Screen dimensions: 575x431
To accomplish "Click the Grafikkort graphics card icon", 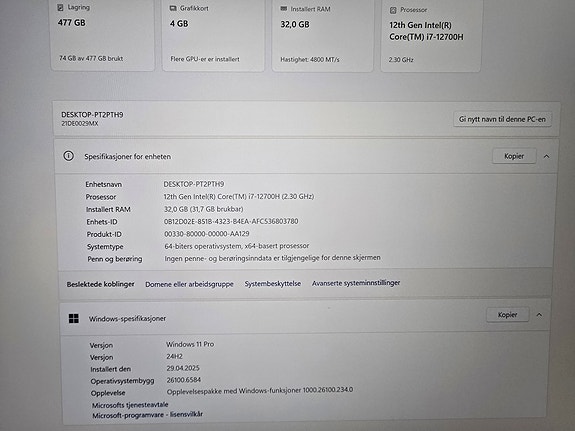I will [x=173, y=8].
